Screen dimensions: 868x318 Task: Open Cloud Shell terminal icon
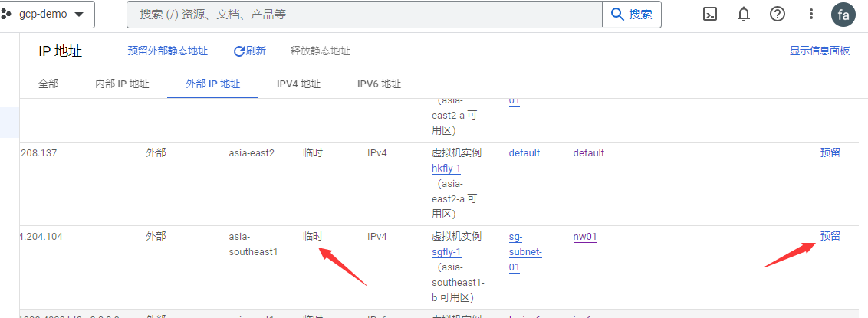click(x=710, y=14)
